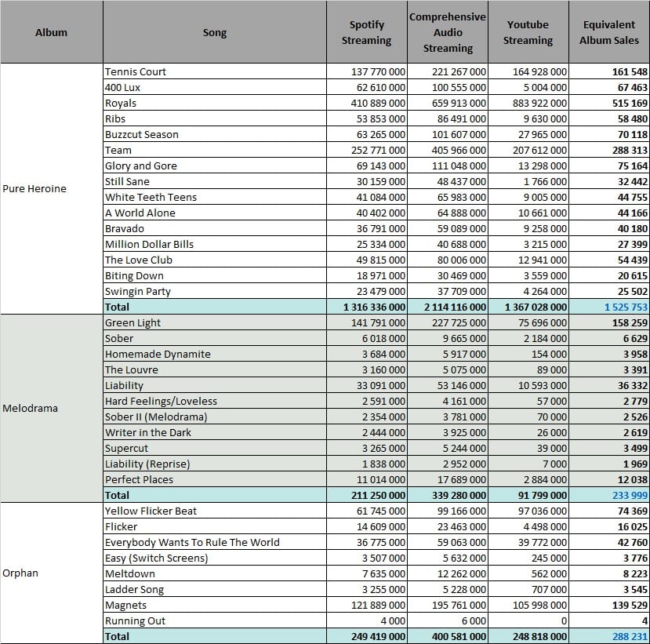Select Perfect Places equivalent sales 12 038

tap(609, 479)
